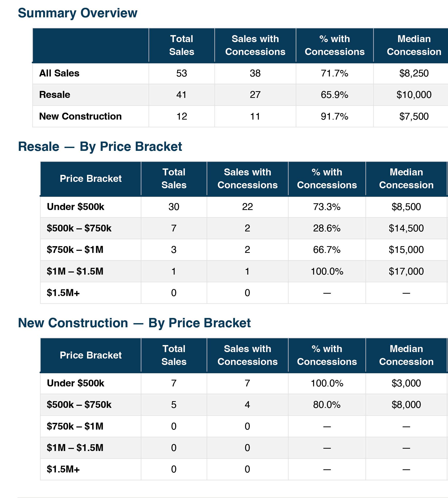Click the 91.7% New Construction percentage
Image resolution: width=448 pixels, height=498 pixels.
pyautogui.click(x=334, y=116)
